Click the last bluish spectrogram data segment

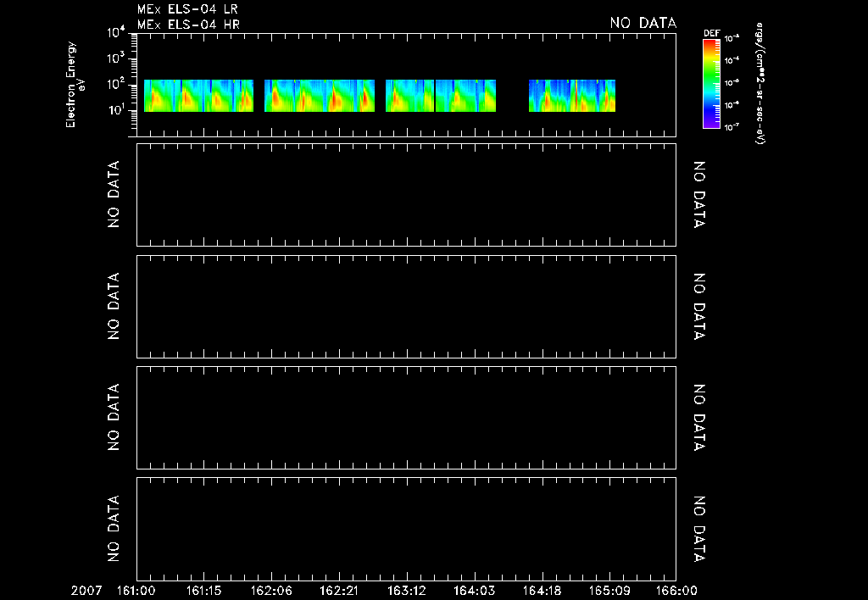click(572, 96)
